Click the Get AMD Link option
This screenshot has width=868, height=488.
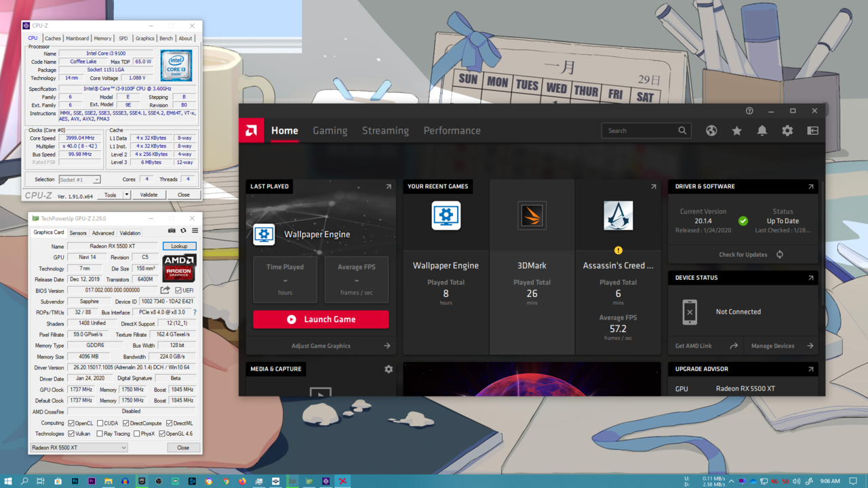coord(694,346)
